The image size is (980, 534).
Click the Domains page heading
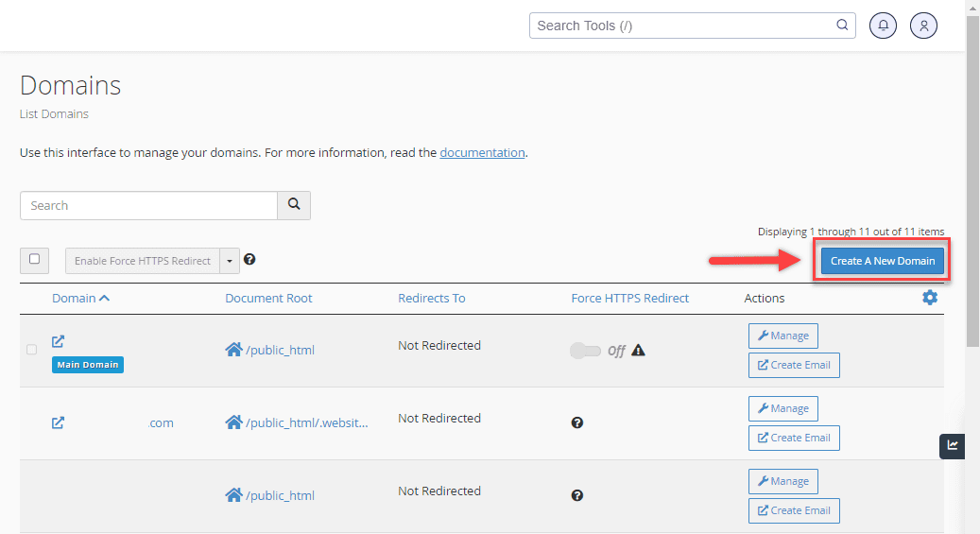pyautogui.click(x=70, y=85)
